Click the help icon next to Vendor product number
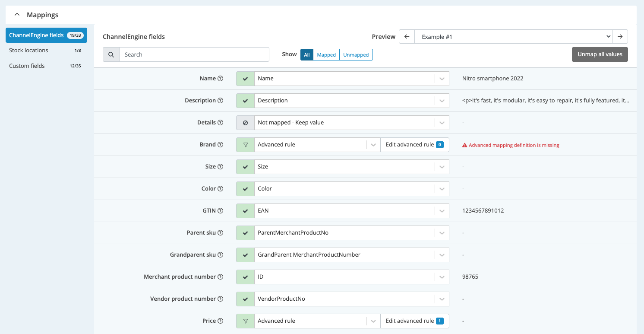 [x=221, y=299]
